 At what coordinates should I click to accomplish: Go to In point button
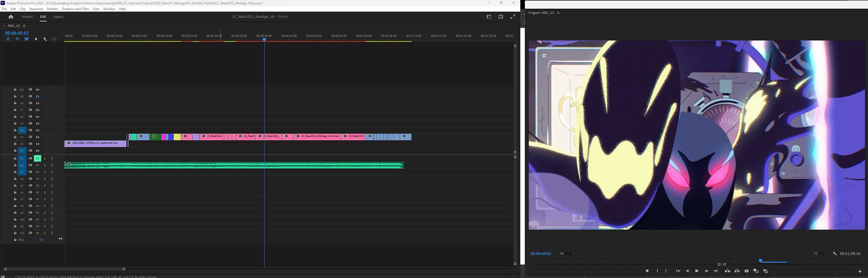tap(678, 271)
